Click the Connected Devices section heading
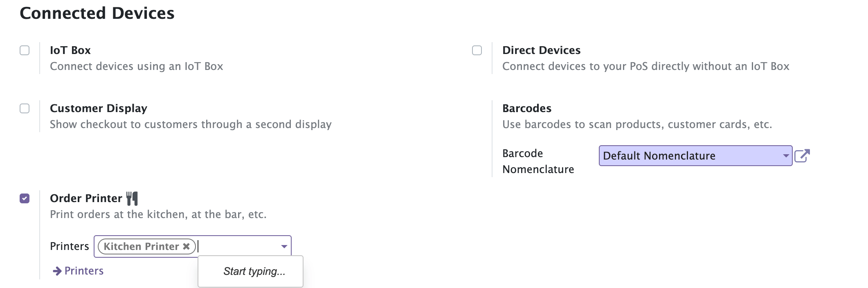 (97, 13)
